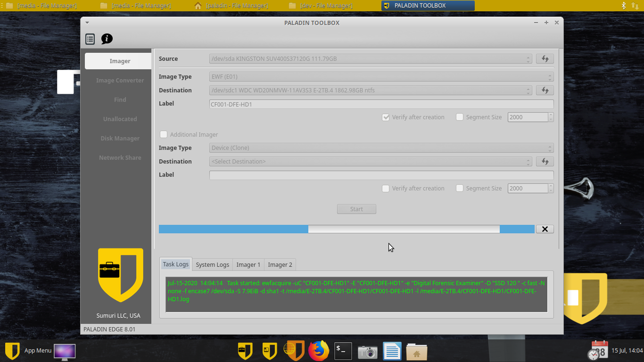Cancel the imaging task with the X button
This screenshot has width=644, height=362.
(x=545, y=229)
